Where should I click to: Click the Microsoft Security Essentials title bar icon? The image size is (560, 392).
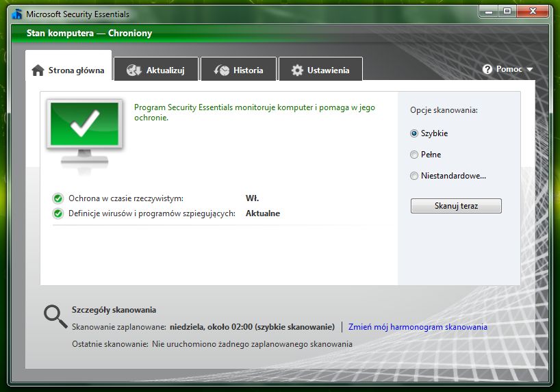pyautogui.click(x=17, y=14)
